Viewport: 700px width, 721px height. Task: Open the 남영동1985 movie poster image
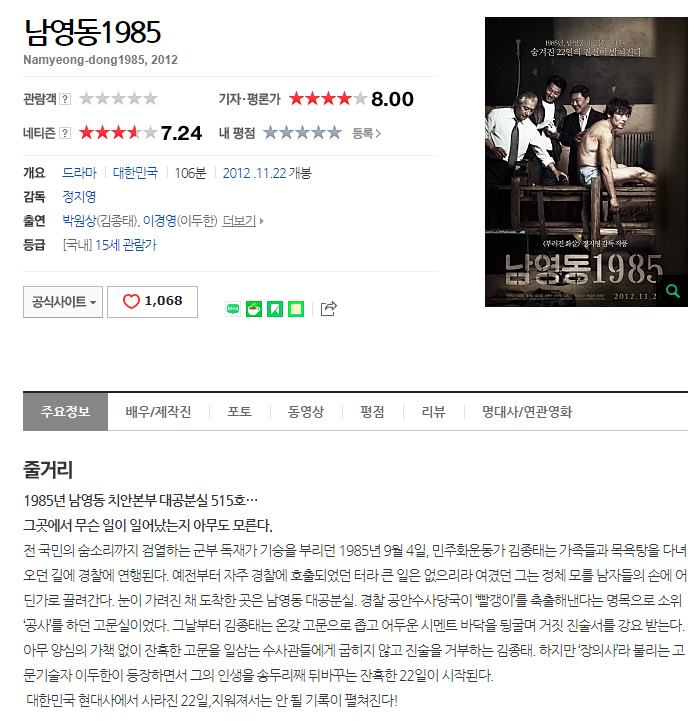click(x=586, y=162)
